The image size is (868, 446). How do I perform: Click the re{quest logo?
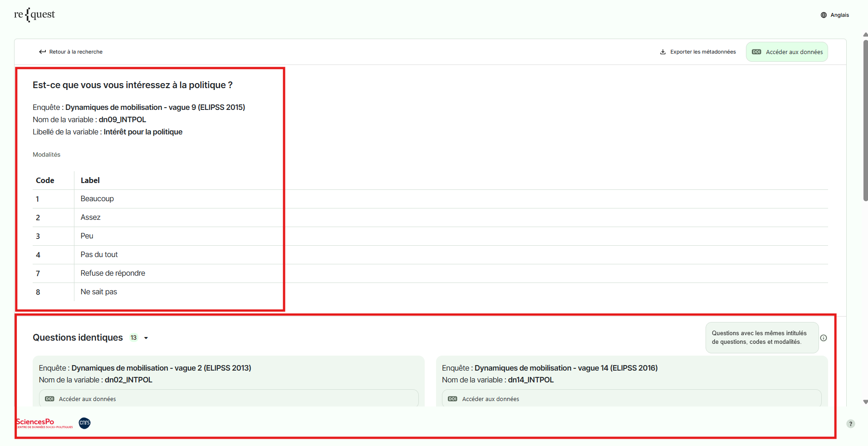(34, 15)
